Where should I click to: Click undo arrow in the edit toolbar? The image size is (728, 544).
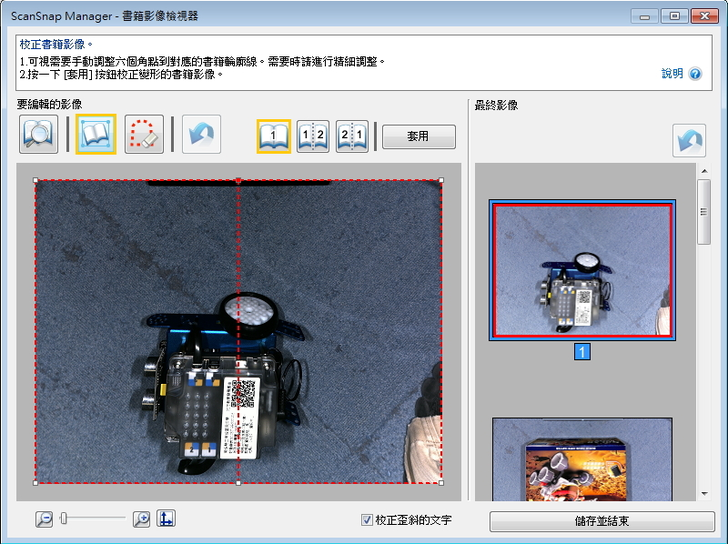[x=202, y=135]
